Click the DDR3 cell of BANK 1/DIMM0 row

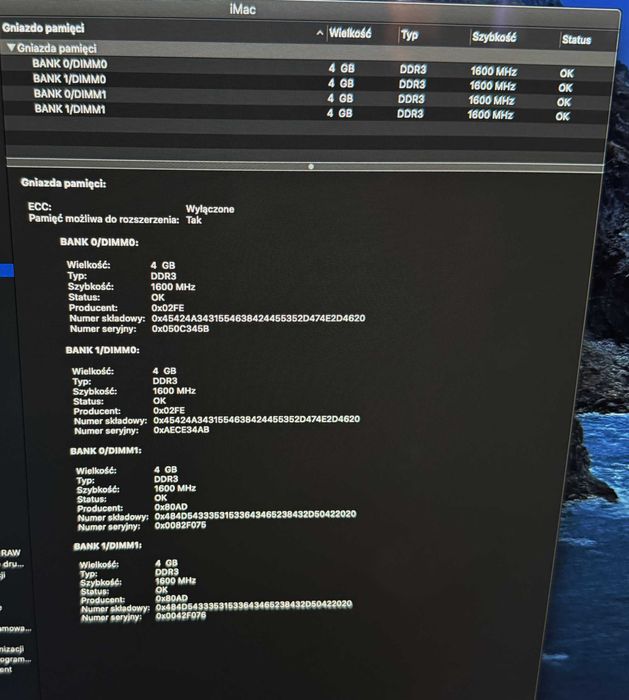[412, 84]
